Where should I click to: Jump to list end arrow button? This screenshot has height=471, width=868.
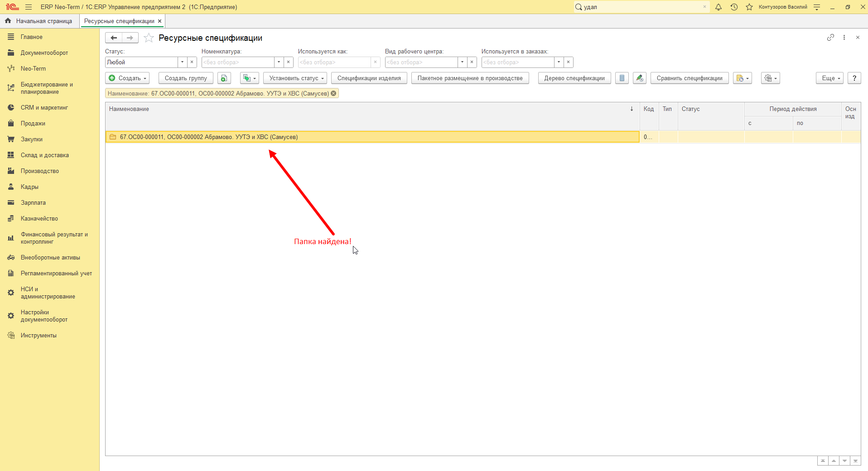pos(855,461)
